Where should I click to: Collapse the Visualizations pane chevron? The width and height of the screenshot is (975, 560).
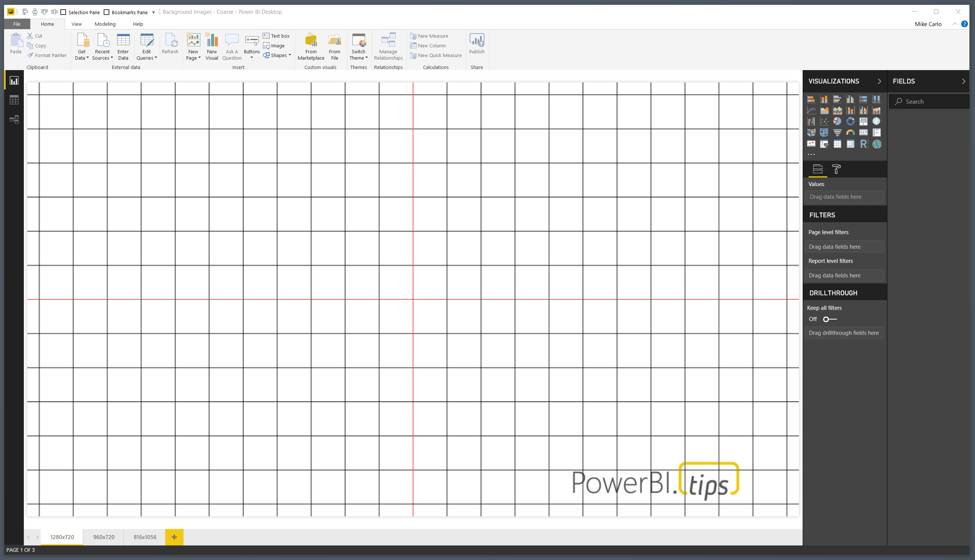879,81
